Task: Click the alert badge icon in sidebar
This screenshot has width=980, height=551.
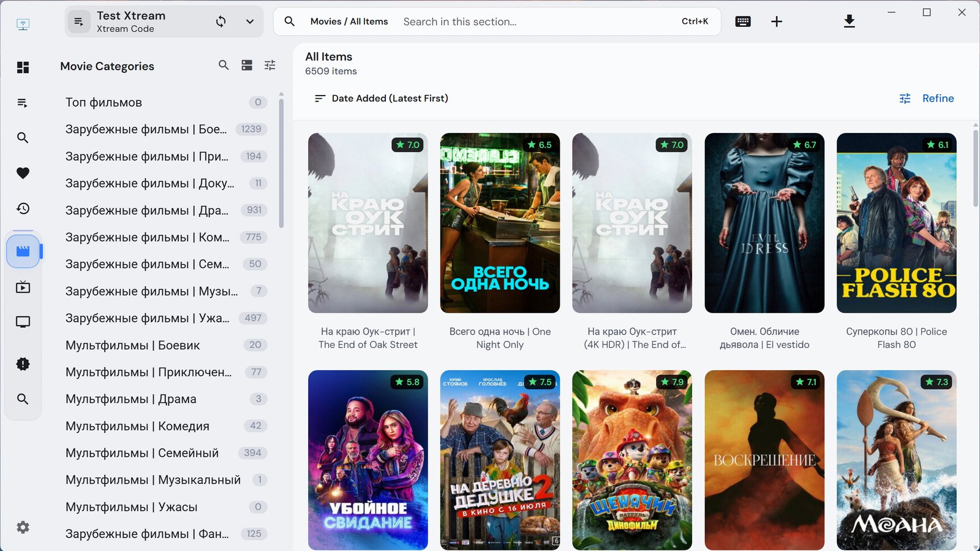Action: pos(23,364)
